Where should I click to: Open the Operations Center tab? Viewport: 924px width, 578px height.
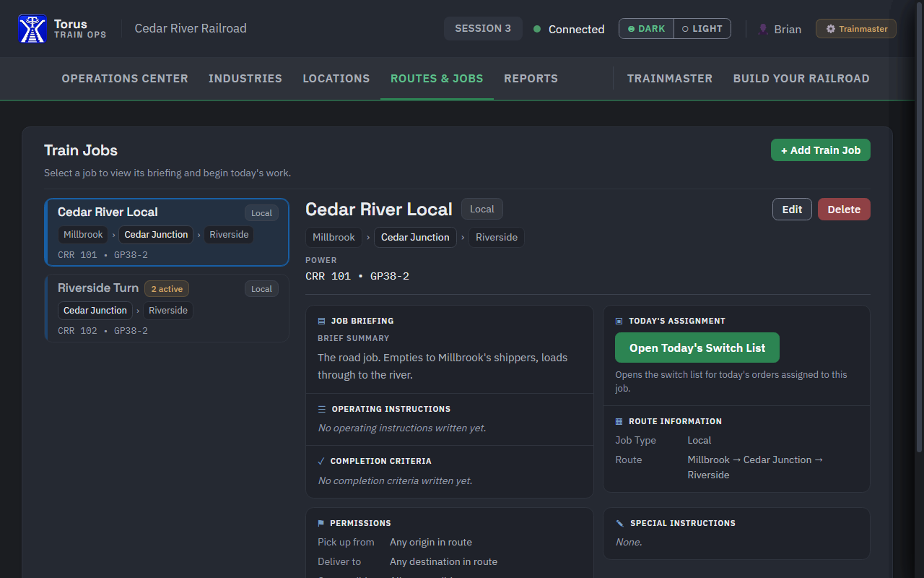(x=125, y=78)
